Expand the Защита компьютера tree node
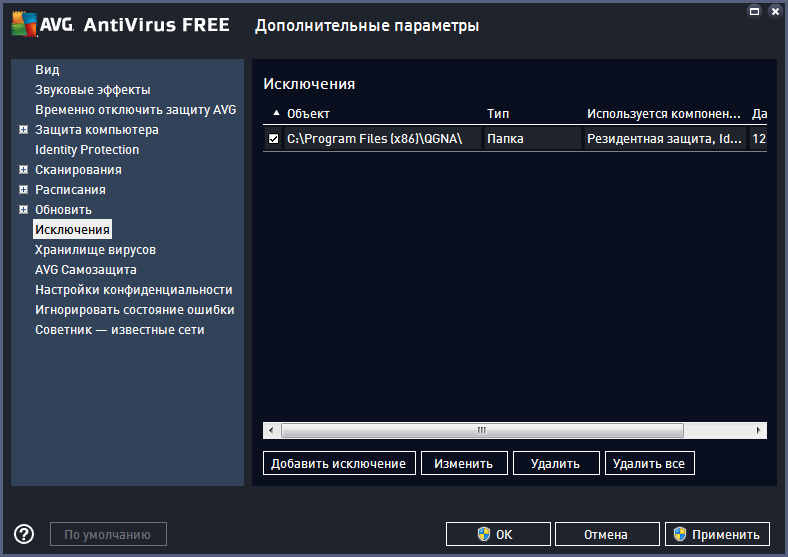 (x=23, y=130)
